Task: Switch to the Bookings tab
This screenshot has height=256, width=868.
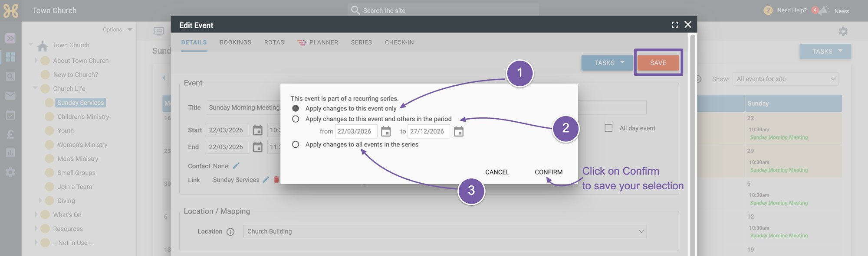Action: point(235,42)
